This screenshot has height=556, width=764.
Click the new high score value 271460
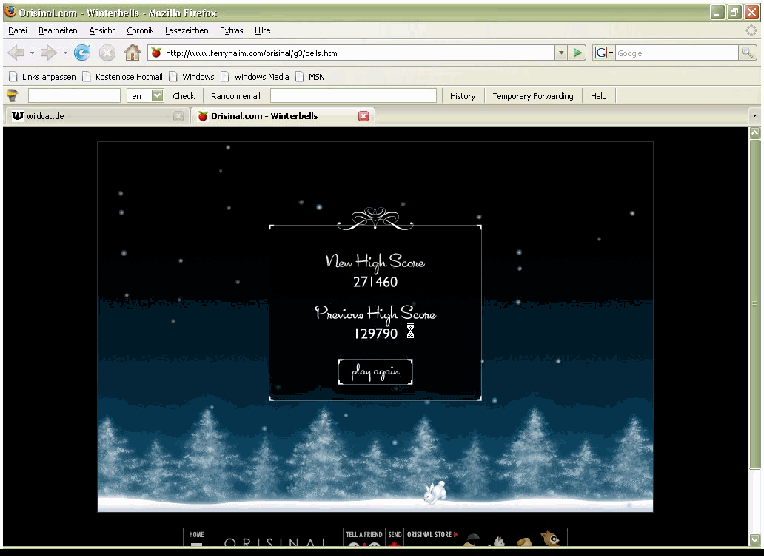tap(375, 282)
